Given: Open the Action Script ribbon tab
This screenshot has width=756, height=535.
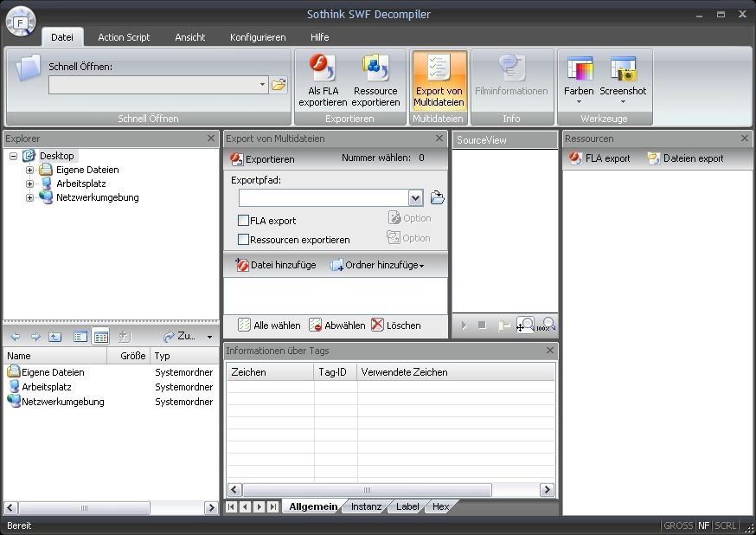Looking at the screenshot, I should point(124,37).
